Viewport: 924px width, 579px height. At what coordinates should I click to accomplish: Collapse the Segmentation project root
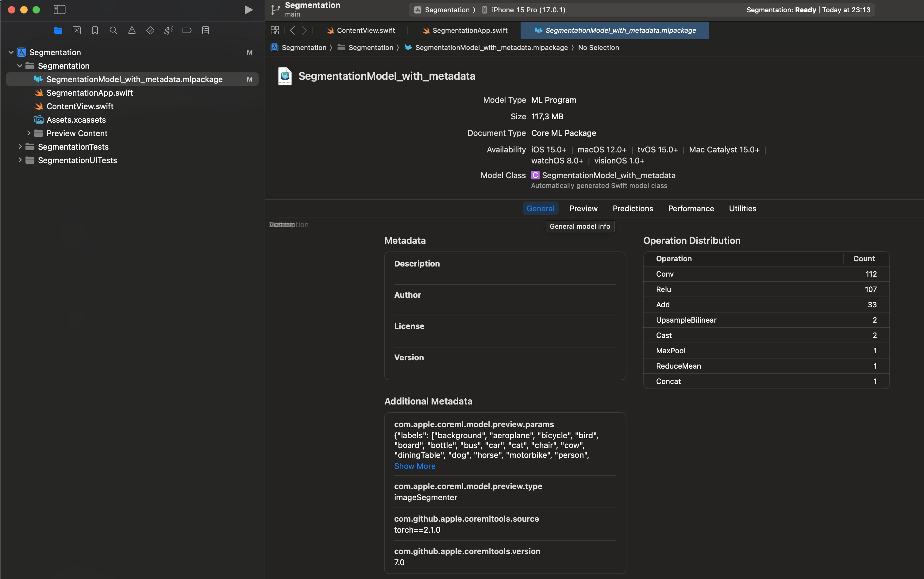pyautogui.click(x=11, y=52)
